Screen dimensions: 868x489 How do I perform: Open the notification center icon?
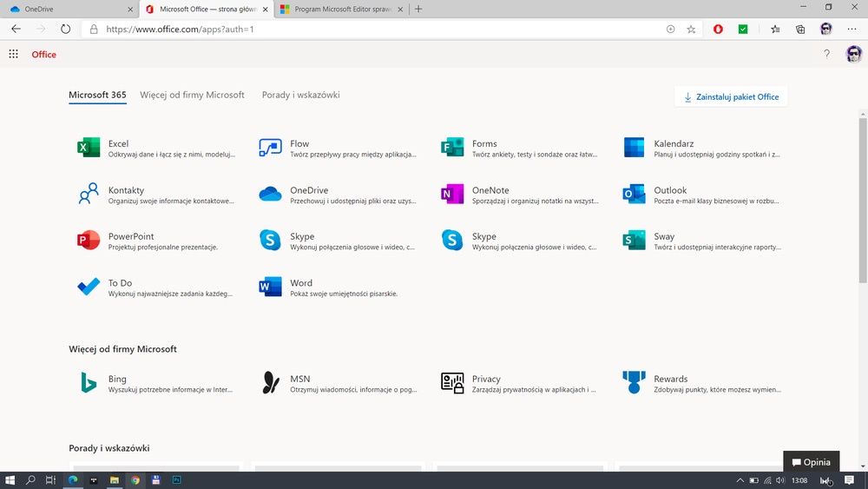[x=849, y=480]
